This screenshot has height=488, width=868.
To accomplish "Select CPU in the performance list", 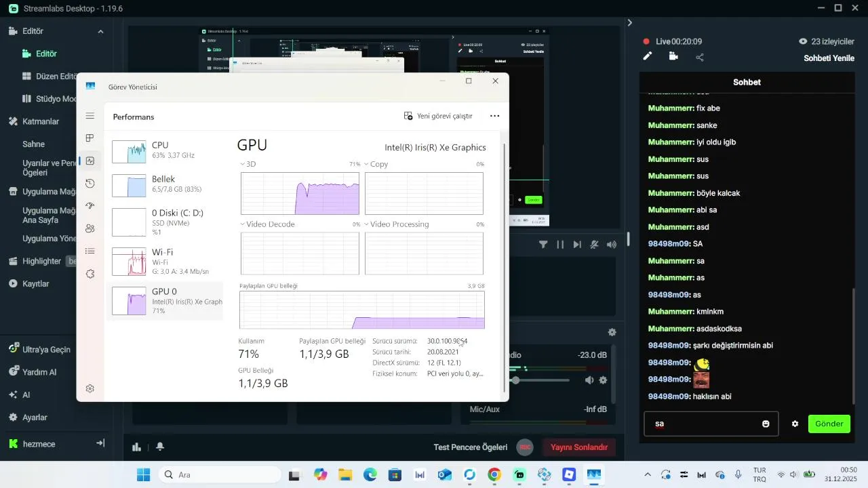I will click(x=165, y=150).
